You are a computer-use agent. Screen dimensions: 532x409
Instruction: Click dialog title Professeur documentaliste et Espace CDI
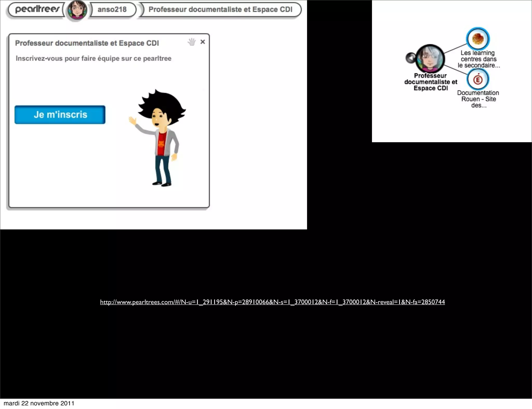coord(87,43)
